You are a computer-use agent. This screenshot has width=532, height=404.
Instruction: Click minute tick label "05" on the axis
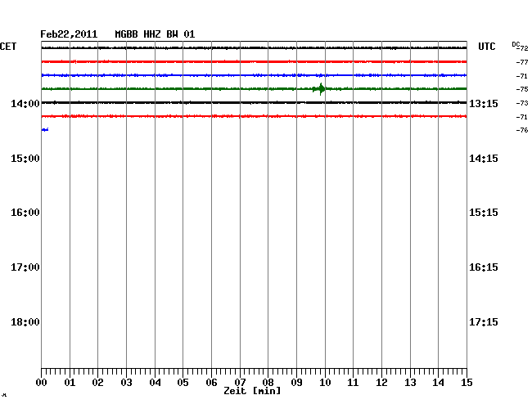(183, 383)
